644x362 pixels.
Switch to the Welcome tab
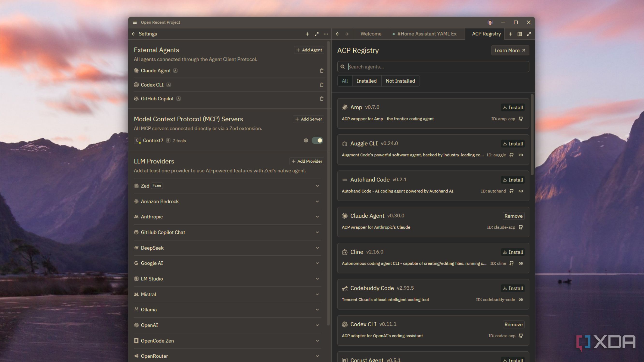tap(371, 34)
